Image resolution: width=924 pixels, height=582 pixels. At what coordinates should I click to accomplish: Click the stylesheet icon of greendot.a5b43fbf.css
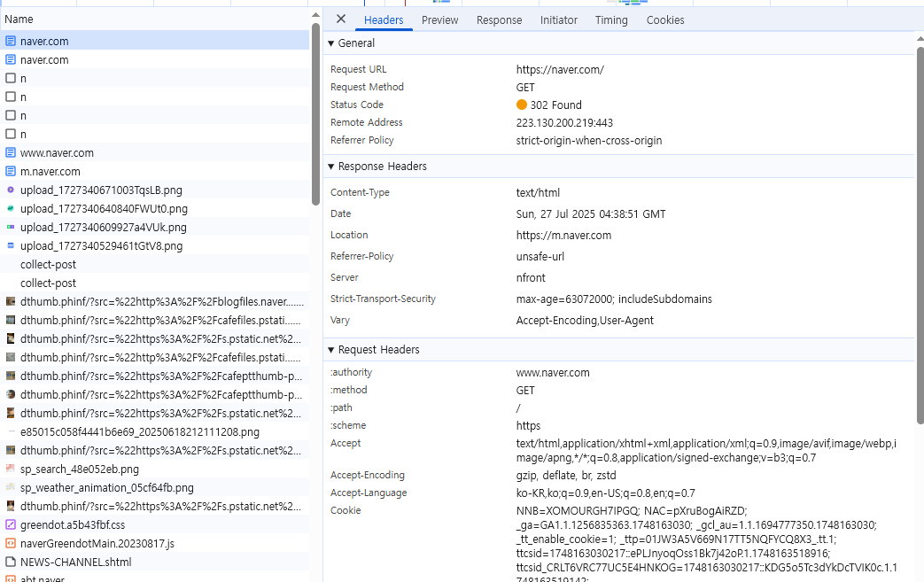[x=11, y=524]
